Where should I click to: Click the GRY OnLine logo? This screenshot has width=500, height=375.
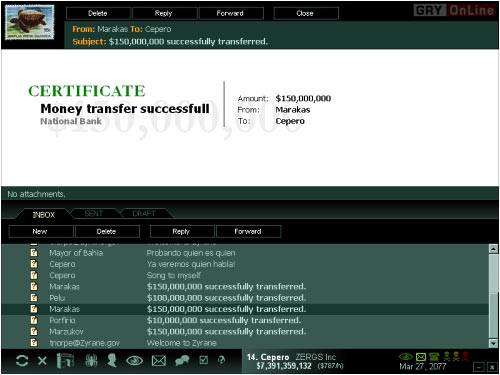pos(454,10)
